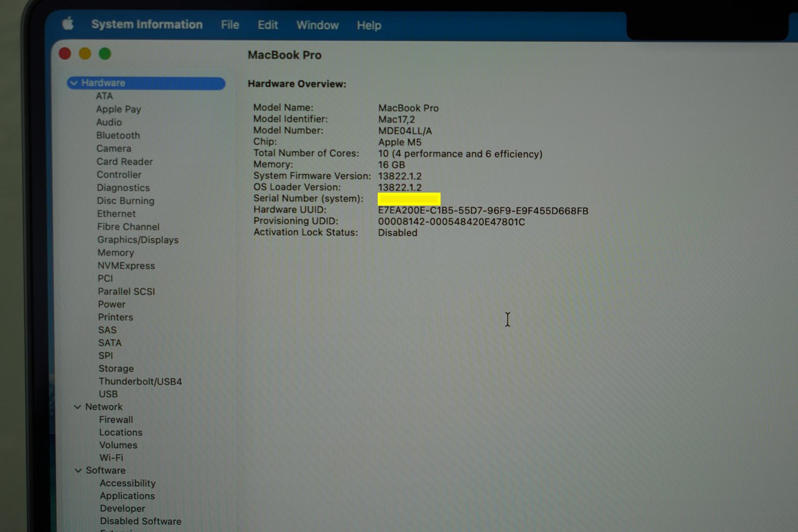
Task: Collapse the Software section chevron
Action: [x=78, y=470]
